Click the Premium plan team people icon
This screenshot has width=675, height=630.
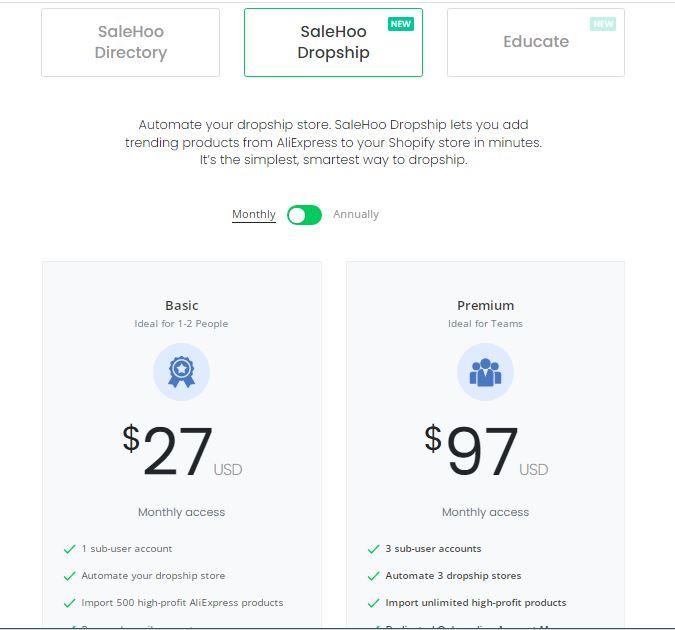(x=485, y=372)
